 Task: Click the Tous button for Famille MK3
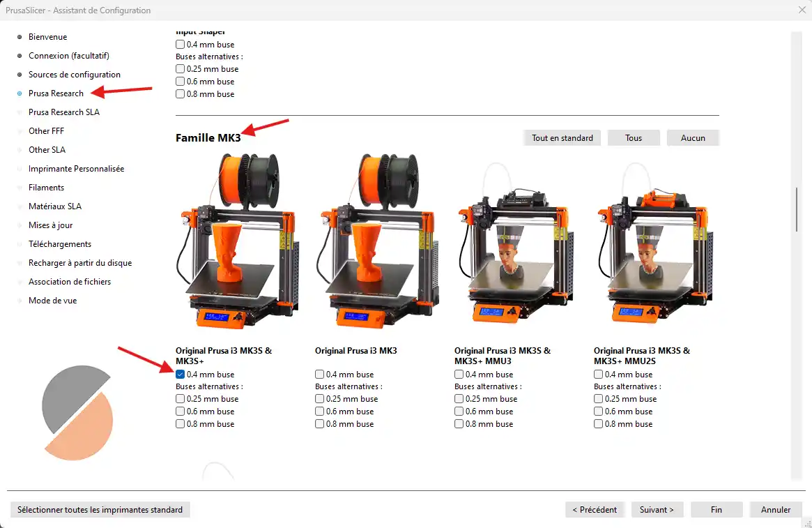click(x=634, y=138)
